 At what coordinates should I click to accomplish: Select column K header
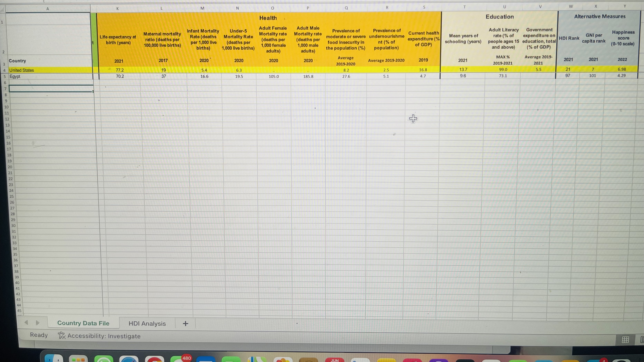click(x=117, y=8)
